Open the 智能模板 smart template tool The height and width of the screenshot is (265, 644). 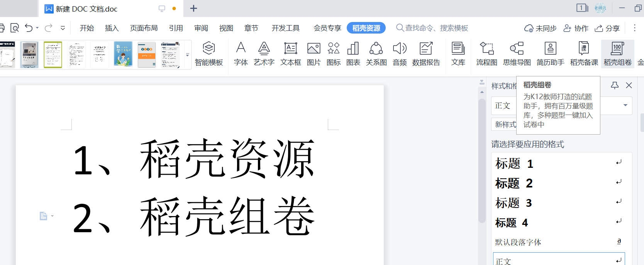pyautogui.click(x=208, y=54)
